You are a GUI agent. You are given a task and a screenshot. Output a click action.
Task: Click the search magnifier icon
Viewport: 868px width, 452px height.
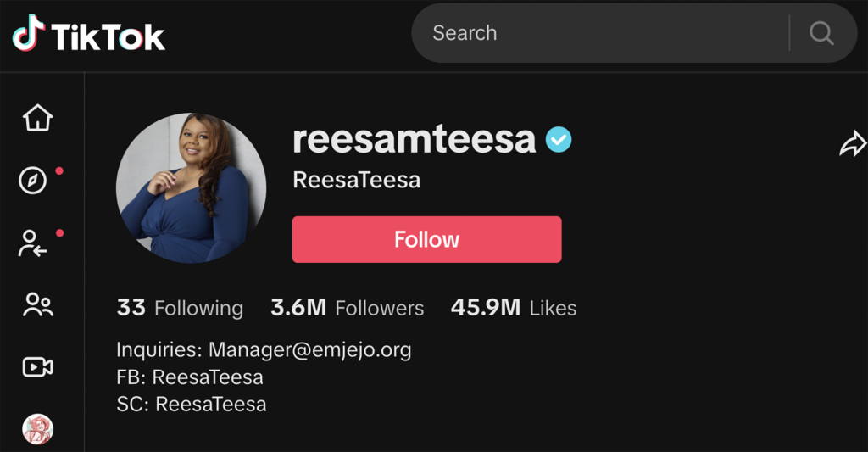(x=821, y=34)
